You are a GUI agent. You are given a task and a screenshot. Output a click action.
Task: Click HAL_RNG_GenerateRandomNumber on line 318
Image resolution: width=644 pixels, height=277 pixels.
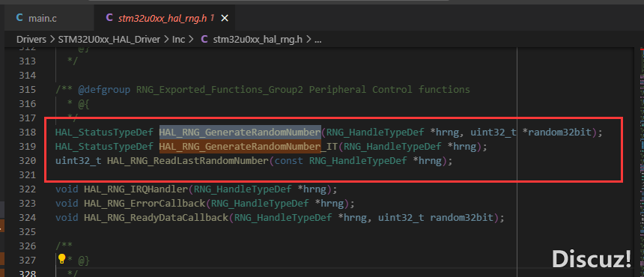(x=240, y=133)
